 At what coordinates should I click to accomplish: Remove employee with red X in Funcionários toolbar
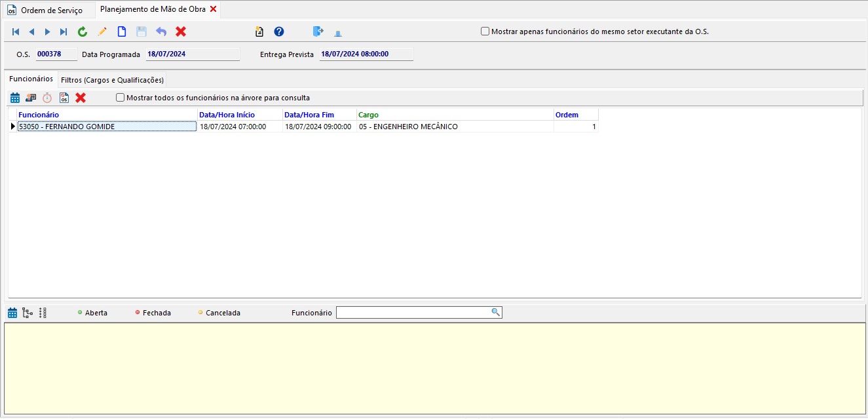point(81,98)
